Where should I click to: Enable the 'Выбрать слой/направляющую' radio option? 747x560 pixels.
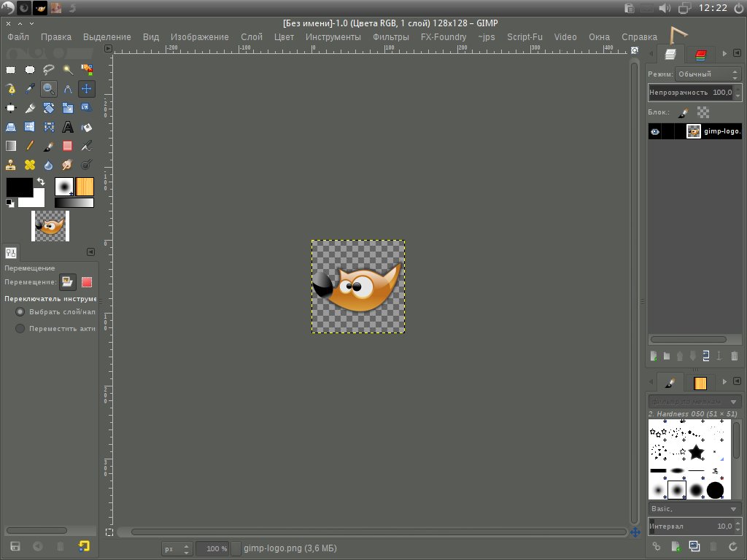tap(20, 311)
